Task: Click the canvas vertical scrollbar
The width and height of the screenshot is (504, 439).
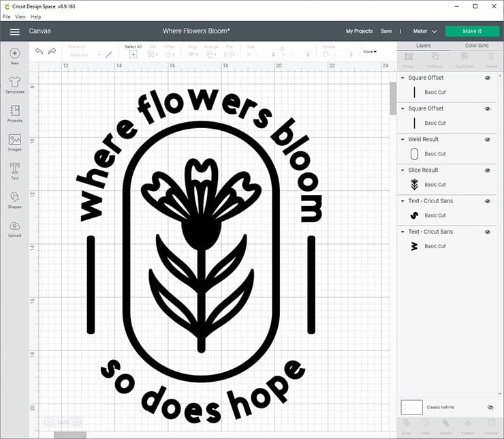Action: pyautogui.click(x=393, y=98)
